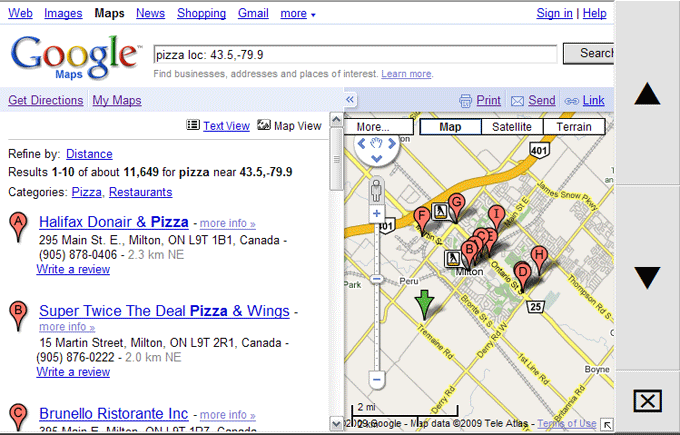
Task: Click the Learn more link
Action: (x=406, y=74)
